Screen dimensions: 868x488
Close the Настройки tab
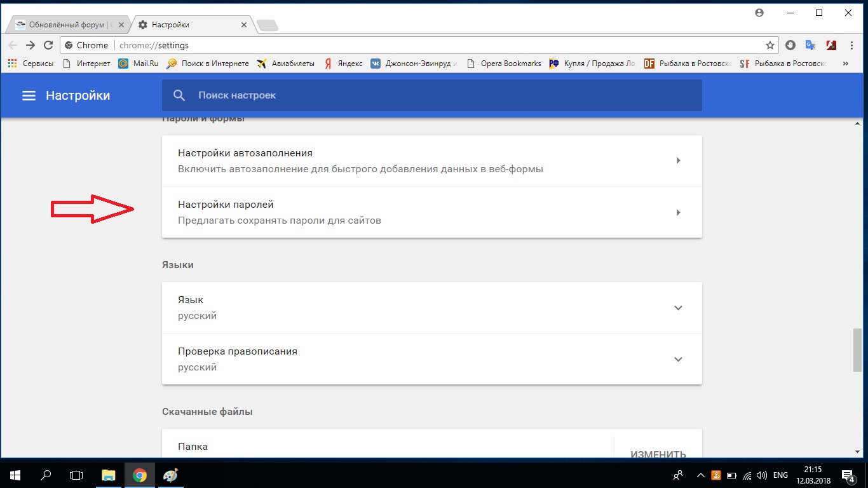click(244, 25)
